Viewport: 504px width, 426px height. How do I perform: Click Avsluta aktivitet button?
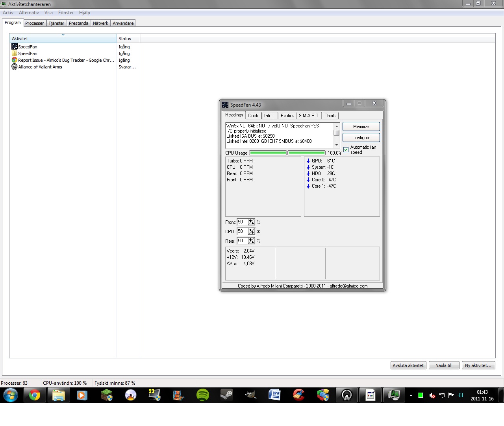click(x=408, y=365)
